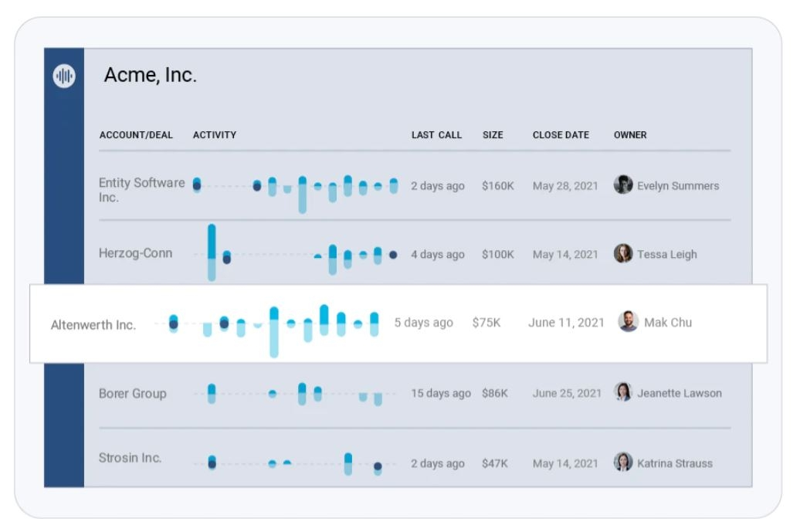The height and width of the screenshot is (532, 800).
Task: Open Katrina Strauss's avatar
Action: point(623,462)
